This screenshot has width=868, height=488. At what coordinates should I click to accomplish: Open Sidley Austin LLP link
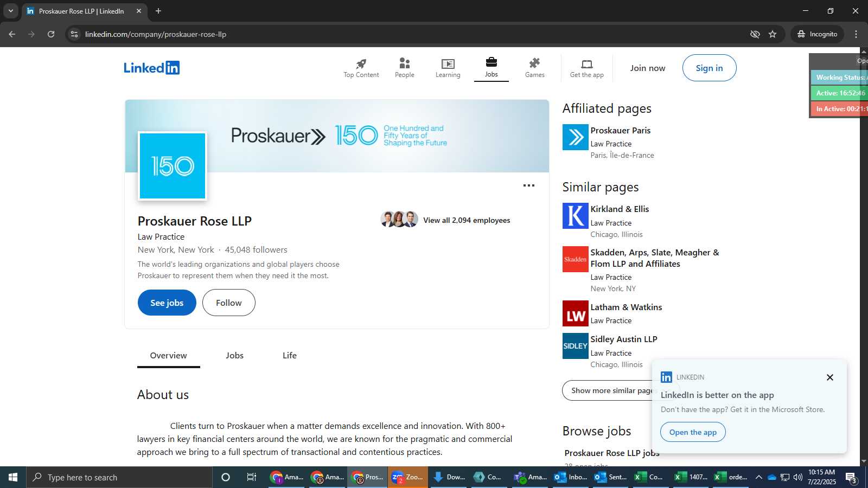coord(624,339)
